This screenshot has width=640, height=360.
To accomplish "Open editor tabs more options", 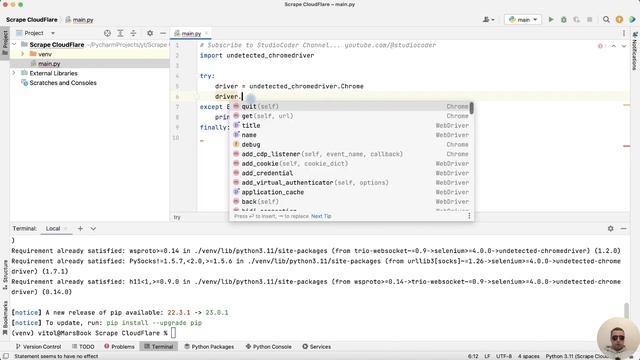I will [624, 33].
